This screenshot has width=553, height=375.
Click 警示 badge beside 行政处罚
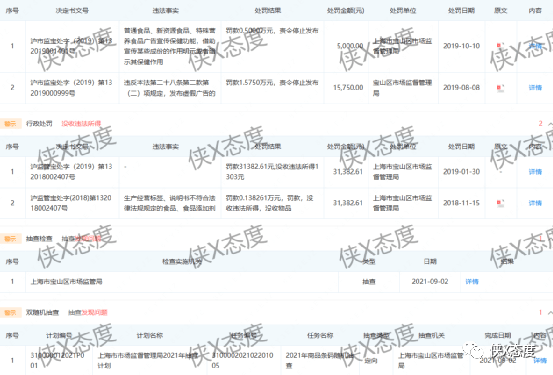[x=11, y=123]
